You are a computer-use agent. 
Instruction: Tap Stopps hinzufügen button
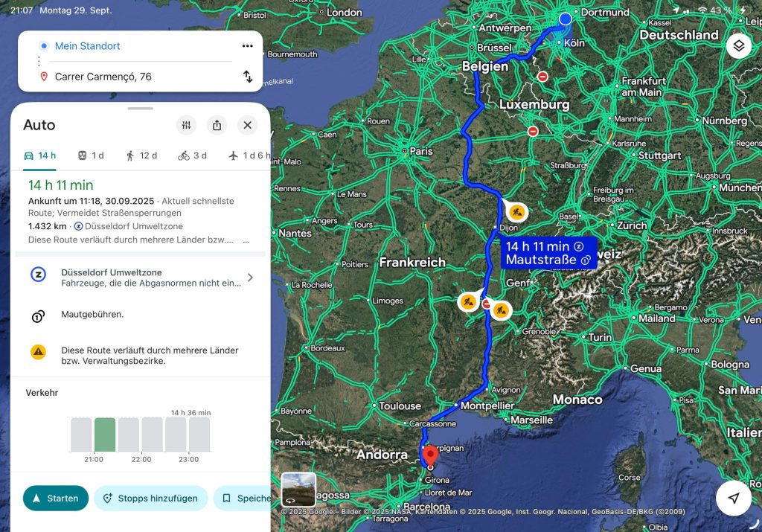[150, 499]
